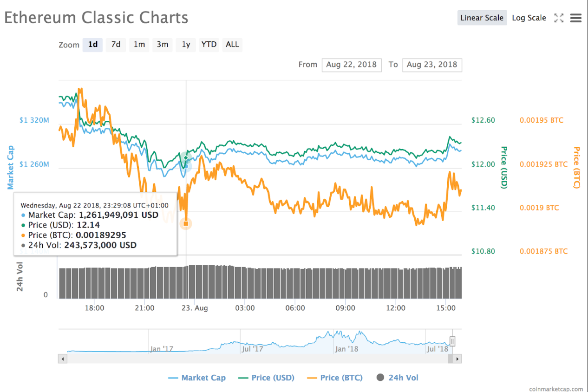The image size is (588, 392).
Task: Select the 1m zoom range
Action: 139,45
